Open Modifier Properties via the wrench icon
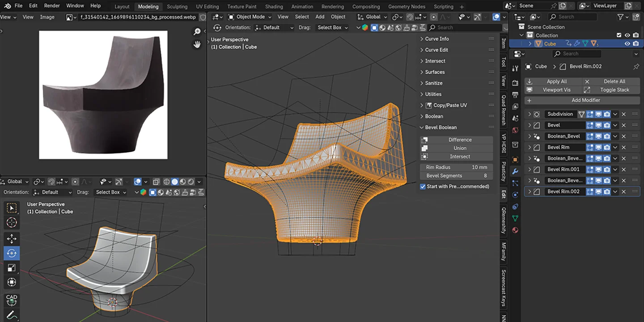Viewport: 644px width, 322px height. point(515,170)
